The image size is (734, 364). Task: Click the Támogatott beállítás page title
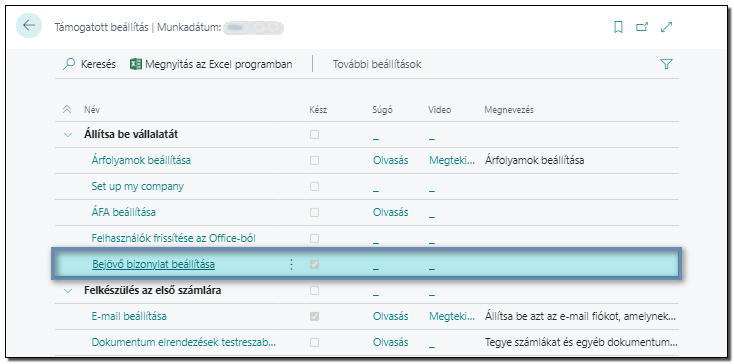[x=101, y=27]
